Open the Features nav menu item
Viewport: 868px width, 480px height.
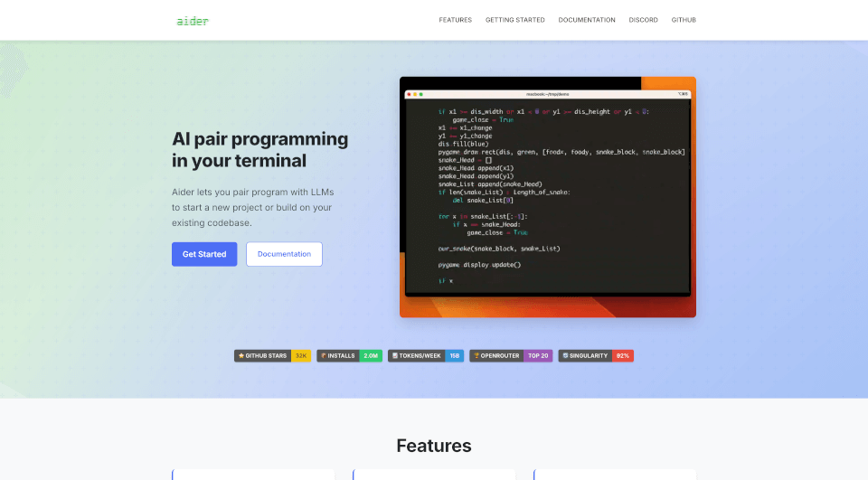(455, 20)
